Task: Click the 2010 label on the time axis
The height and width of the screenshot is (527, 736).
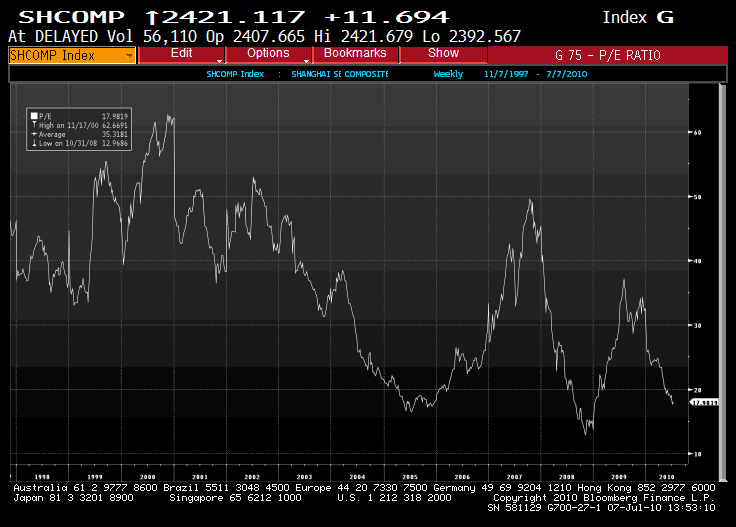Action: point(666,477)
